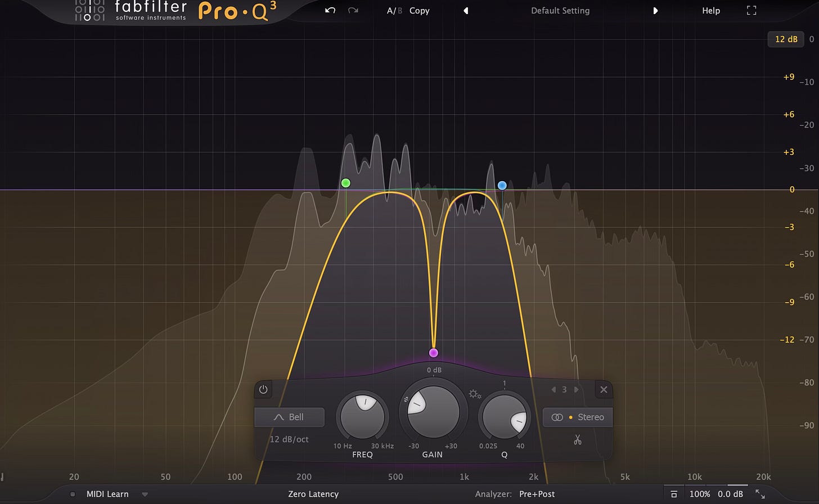Click the Analyzer: label
The image size is (819, 504).
493,494
